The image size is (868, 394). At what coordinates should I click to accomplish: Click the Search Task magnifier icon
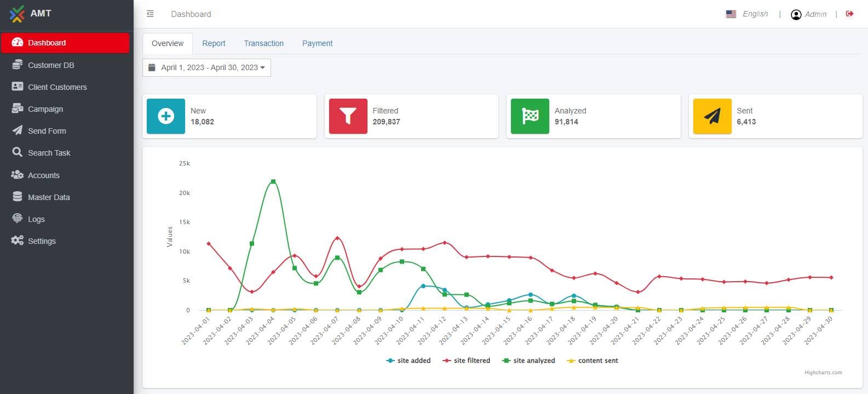pyautogui.click(x=18, y=152)
